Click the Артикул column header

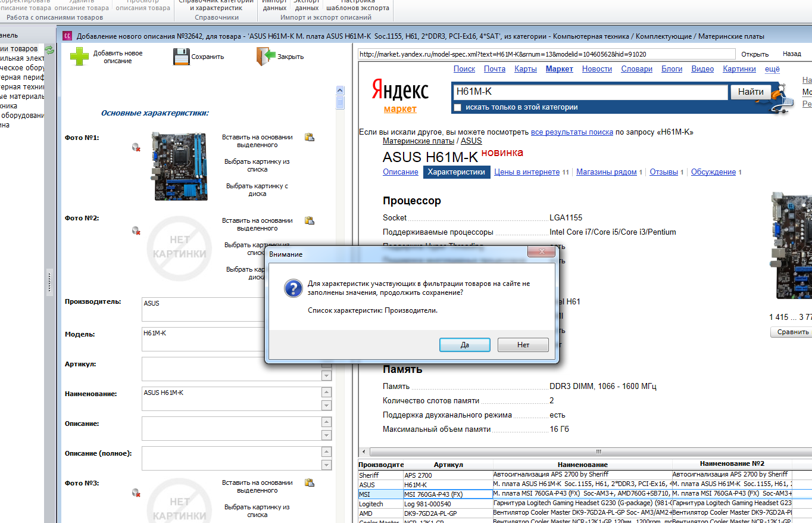coord(448,464)
